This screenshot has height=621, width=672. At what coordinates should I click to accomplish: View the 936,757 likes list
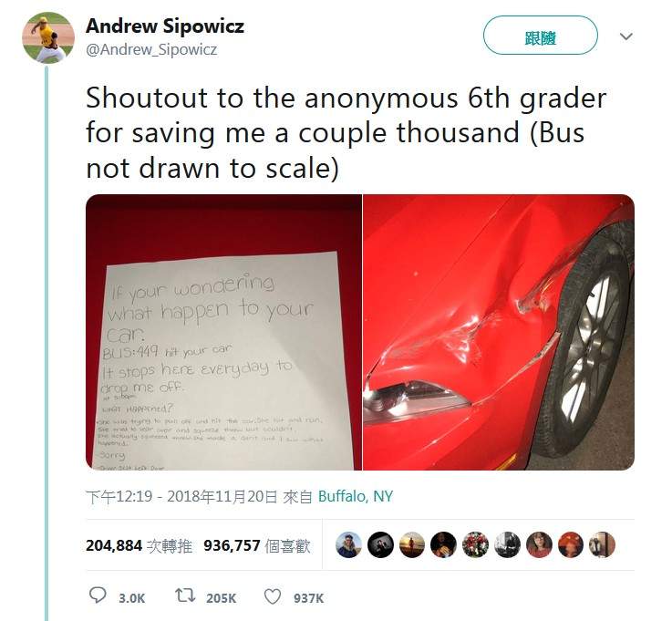pos(257,545)
